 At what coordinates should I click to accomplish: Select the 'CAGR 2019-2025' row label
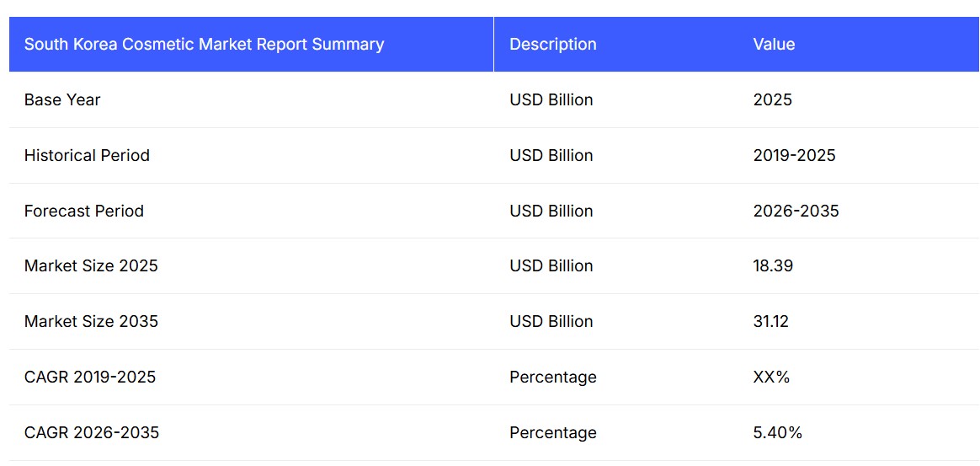90,378
